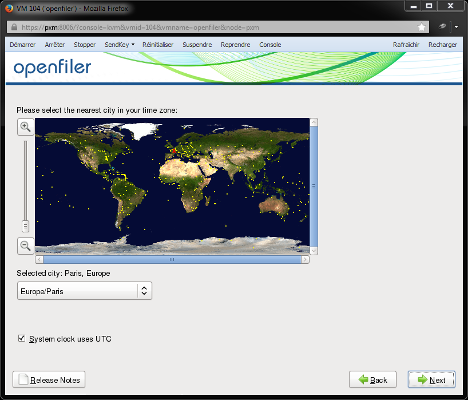Viewport: 468px width, 400px height.
Task: Click the map scroll right arrow
Action: 305,259
